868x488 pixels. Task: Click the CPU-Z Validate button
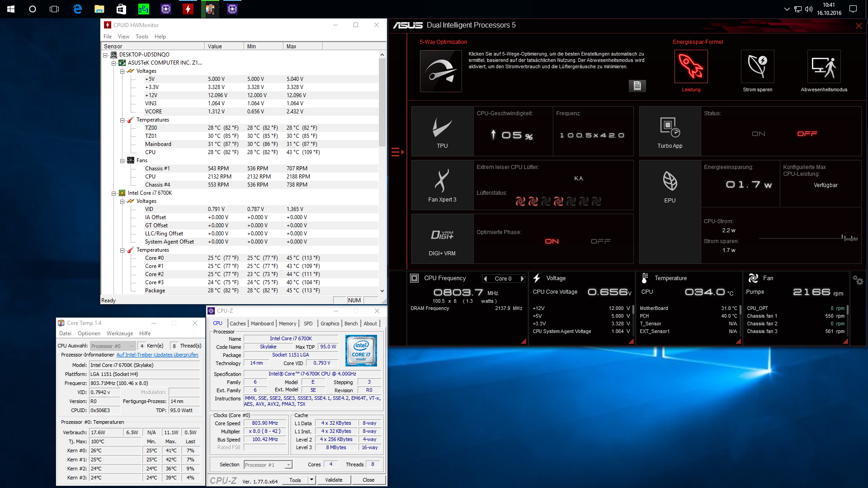point(334,480)
